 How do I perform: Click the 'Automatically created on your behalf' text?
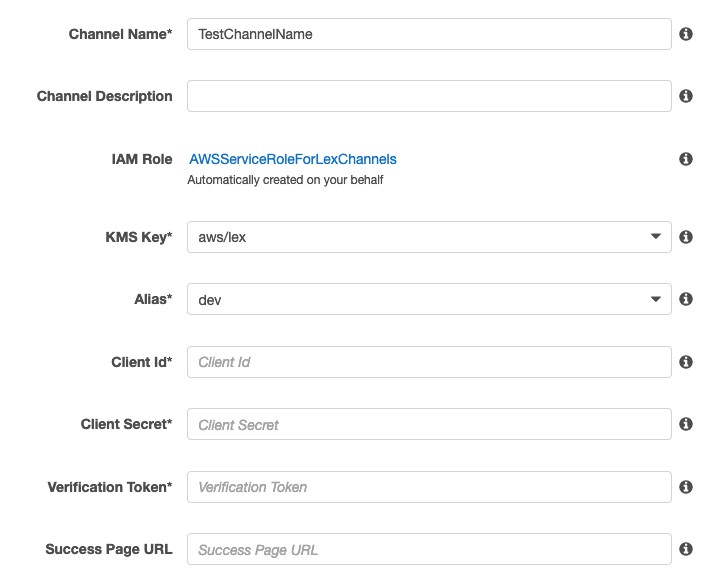coord(285,180)
